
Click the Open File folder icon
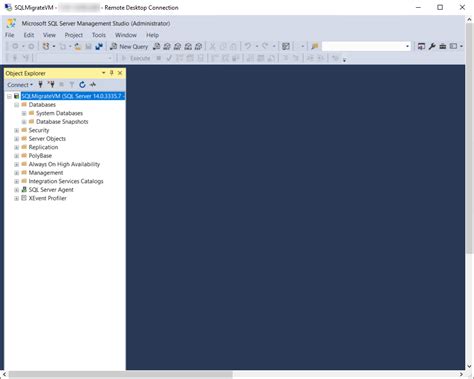coord(78,46)
